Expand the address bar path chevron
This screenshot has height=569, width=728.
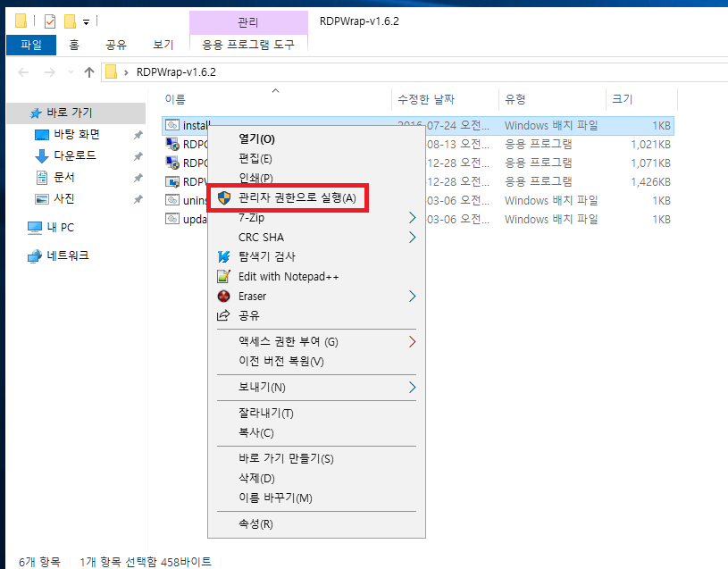point(126,72)
